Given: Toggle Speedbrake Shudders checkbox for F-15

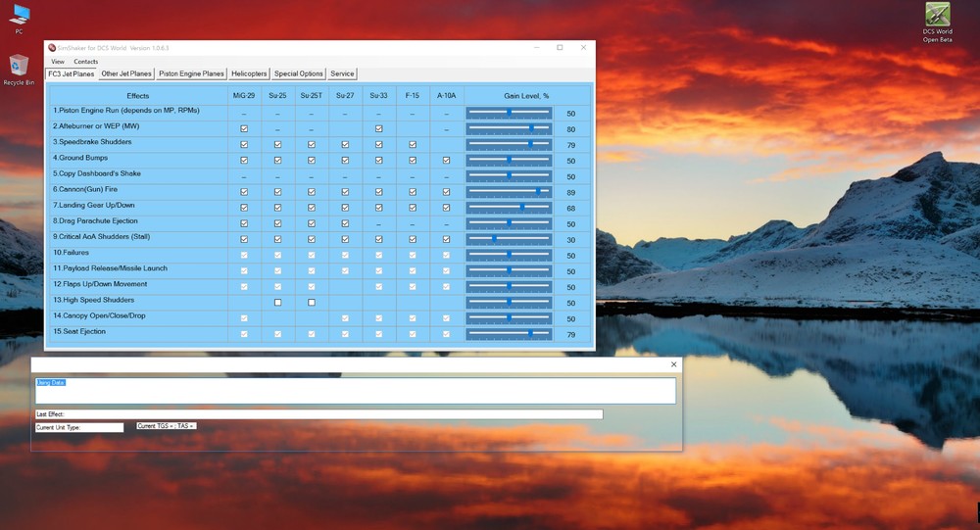Looking at the screenshot, I should pyautogui.click(x=413, y=144).
